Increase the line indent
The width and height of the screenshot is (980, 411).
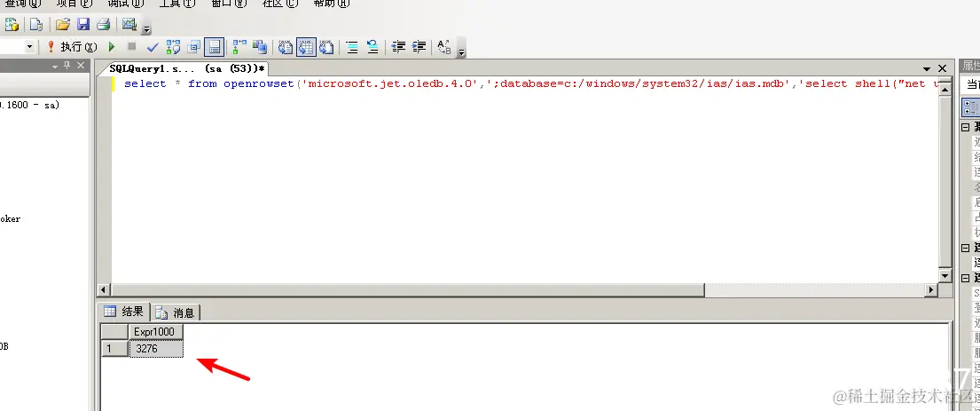point(419,47)
